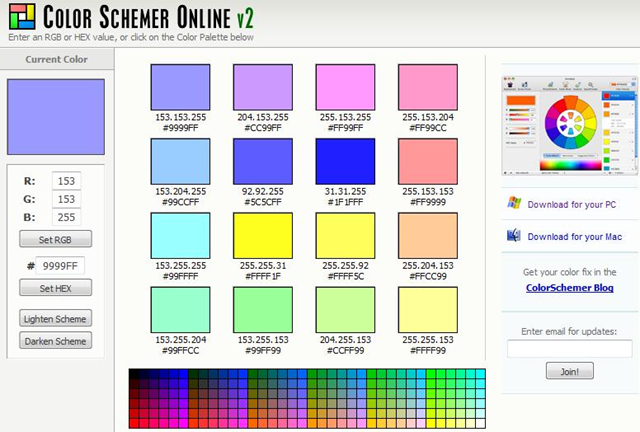
Task: Open the Download for your Mac link
Action: click(x=575, y=236)
